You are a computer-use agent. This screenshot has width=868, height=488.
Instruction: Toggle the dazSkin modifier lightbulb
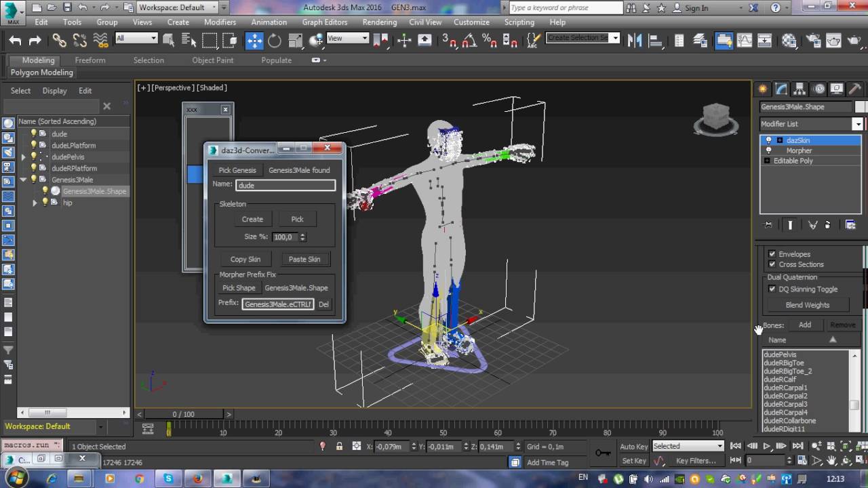pyautogui.click(x=768, y=140)
